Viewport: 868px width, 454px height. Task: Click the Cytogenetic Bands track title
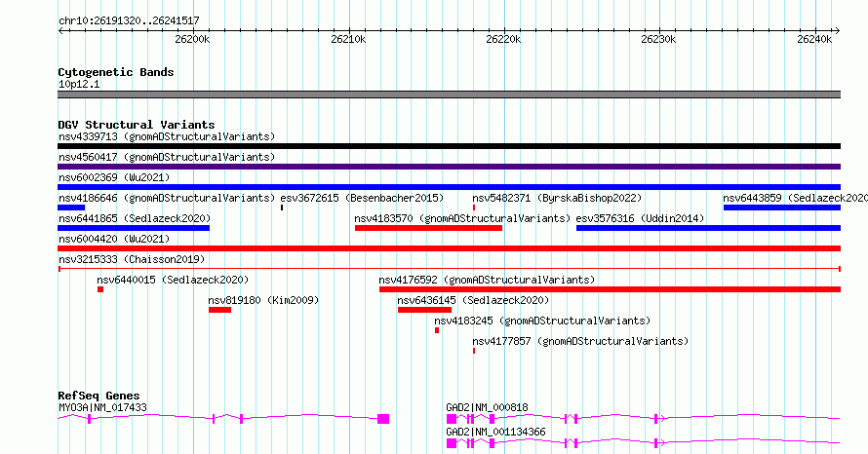tap(116, 72)
